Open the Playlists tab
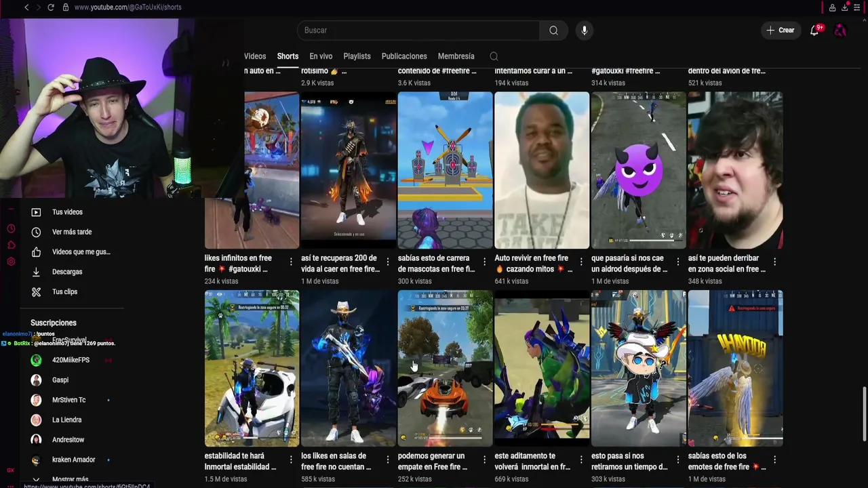This screenshot has width=868, height=488. point(357,56)
